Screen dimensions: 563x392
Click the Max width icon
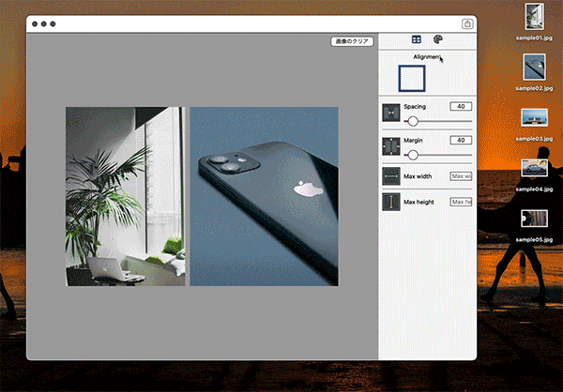click(391, 176)
